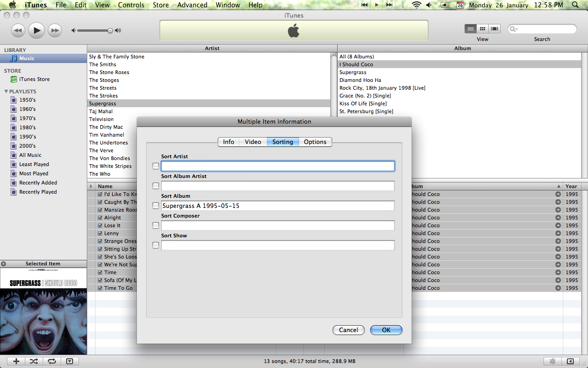Enable the Sort Album Artist checkbox
Image resolution: width=588 pixels, height=368 pixels.
[x=156, y=186]
